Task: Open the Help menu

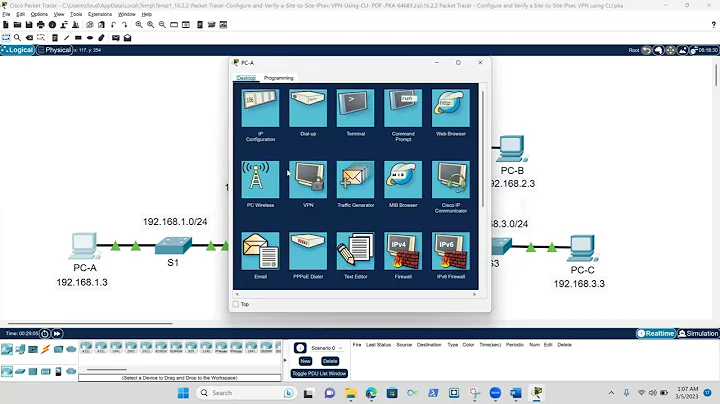Action: (x=146, y=14)
